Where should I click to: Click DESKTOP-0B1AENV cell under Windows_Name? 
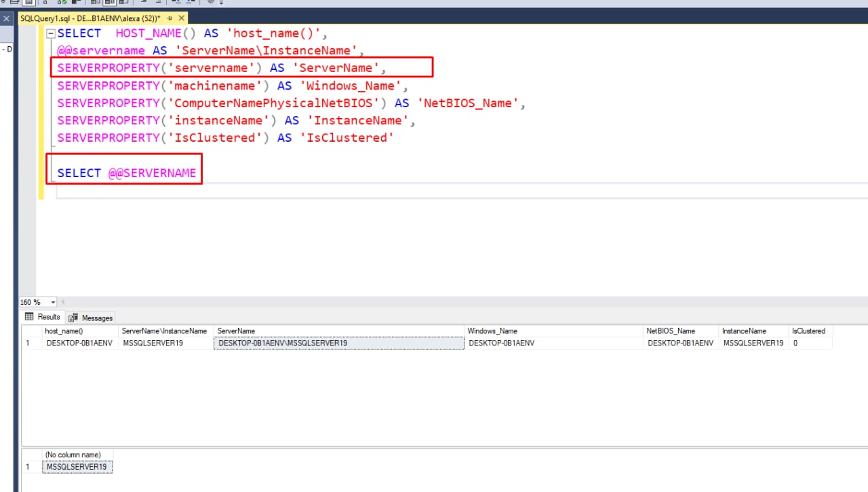pos(555,343)
